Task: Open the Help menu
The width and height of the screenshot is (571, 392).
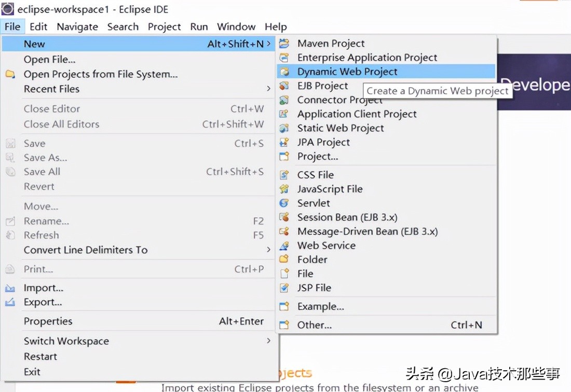Action: (276, 26)
